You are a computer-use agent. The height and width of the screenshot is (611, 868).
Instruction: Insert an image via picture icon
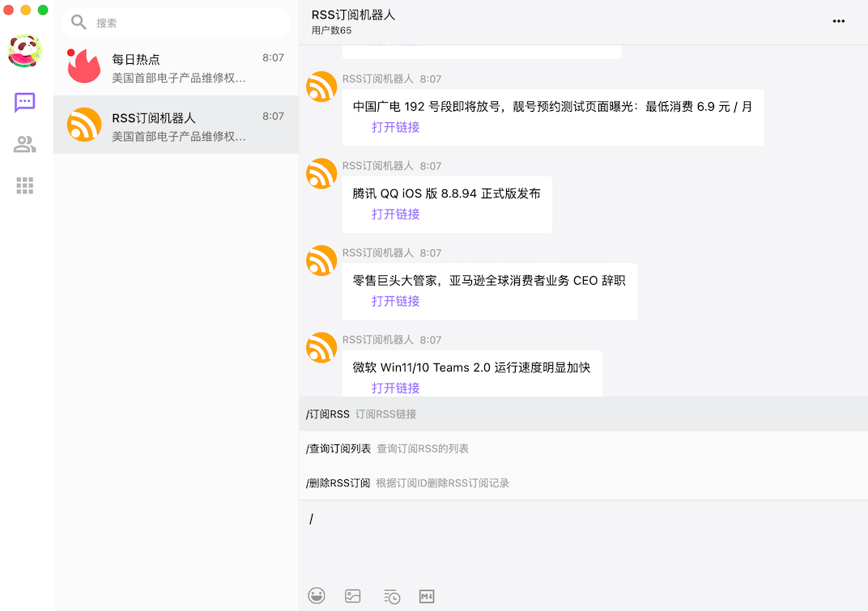point(353,596)
